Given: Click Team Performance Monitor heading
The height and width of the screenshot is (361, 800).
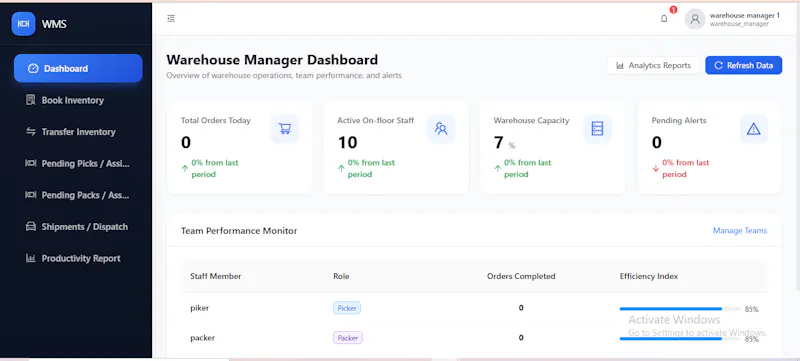Looking at the screenshot, I should tap(239, 230).
